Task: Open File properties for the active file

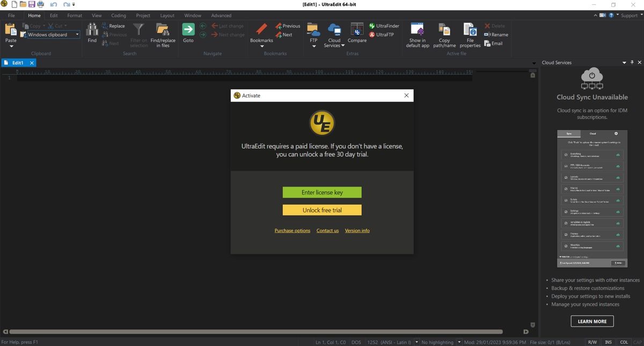Action: pyautogui.click(x=470, y=33)
